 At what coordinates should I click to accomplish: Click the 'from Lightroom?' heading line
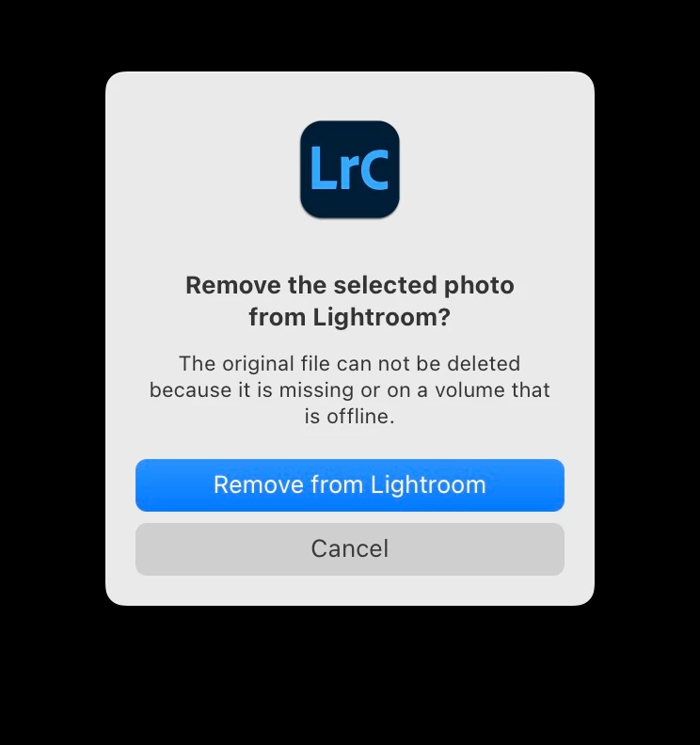350,317
